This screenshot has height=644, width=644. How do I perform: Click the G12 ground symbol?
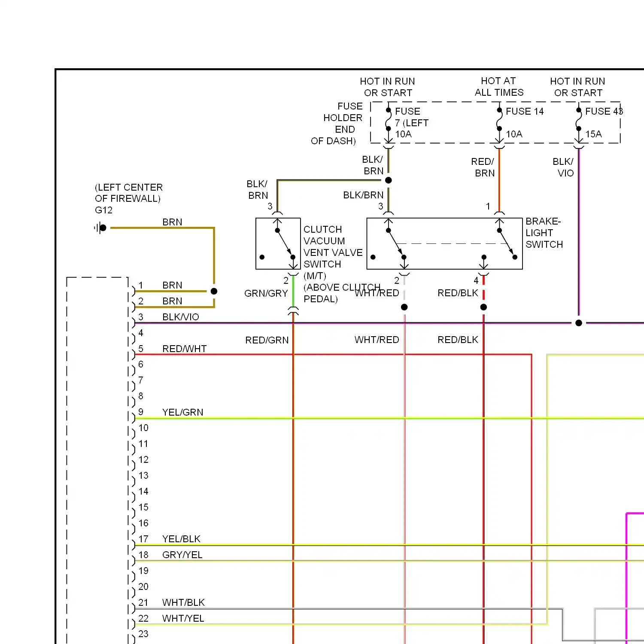pyautogui.click(x=100, y=228)
